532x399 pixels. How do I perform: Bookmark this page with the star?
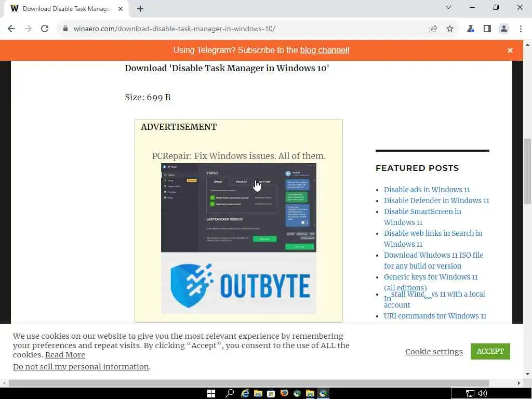[450, 29]
